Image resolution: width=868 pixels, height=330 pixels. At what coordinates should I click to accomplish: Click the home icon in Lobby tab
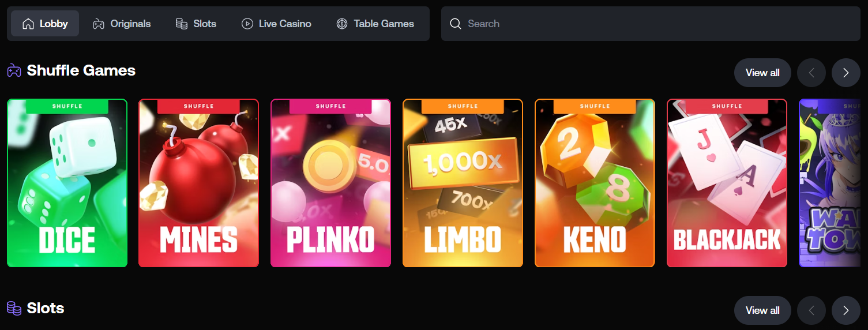click(x=28, y=24)
